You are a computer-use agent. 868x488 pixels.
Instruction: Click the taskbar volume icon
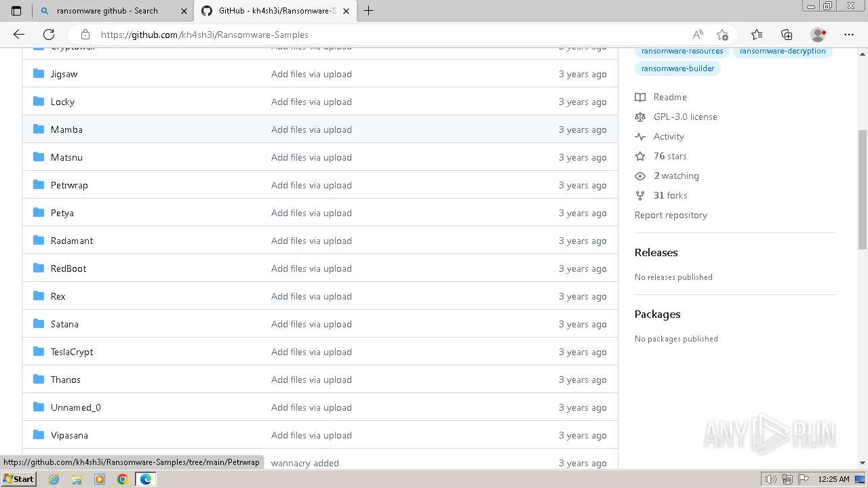coord(771,479)
